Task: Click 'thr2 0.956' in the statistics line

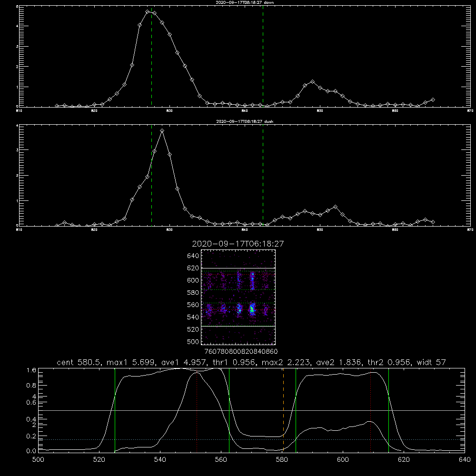Action: 389,362
